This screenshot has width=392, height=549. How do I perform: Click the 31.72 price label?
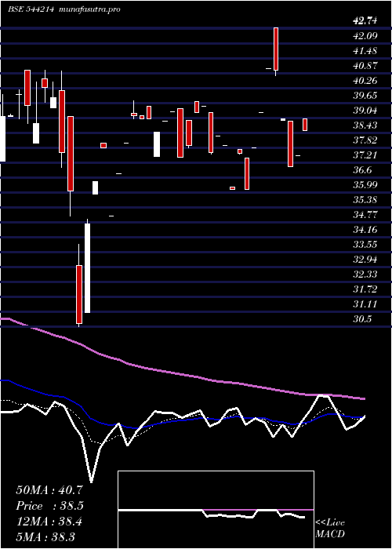coord(365,289)
